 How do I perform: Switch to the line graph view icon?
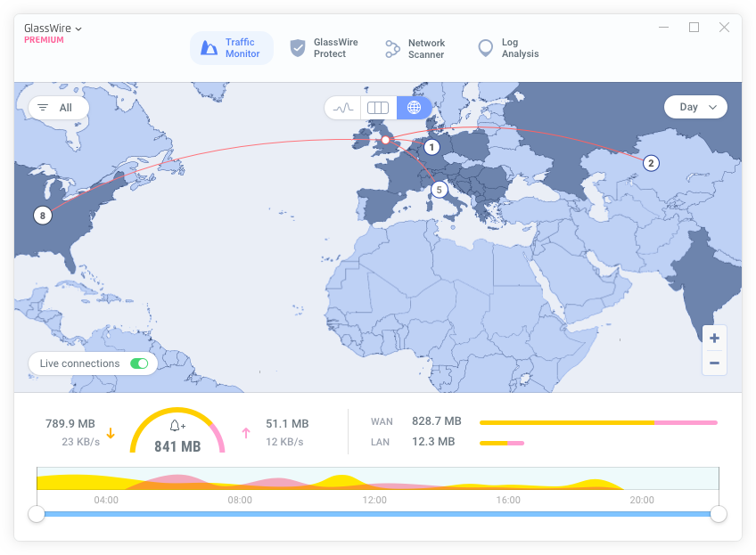[342, 108]
